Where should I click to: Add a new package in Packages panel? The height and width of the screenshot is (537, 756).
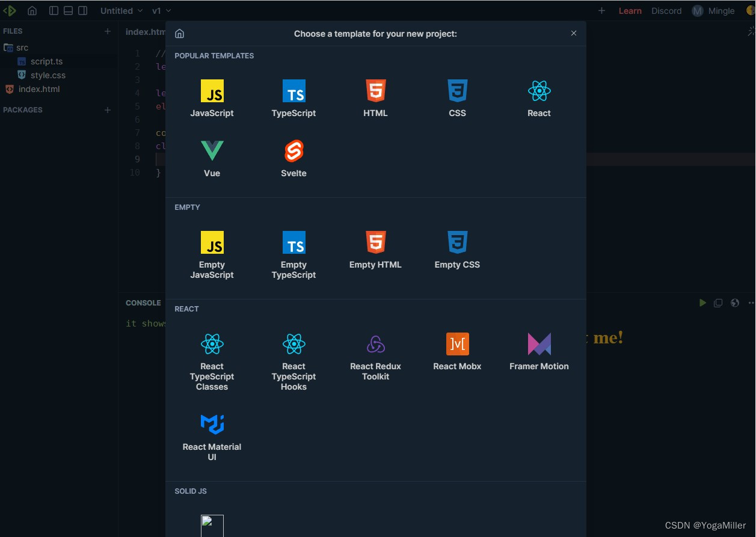[x=108, y=110]
